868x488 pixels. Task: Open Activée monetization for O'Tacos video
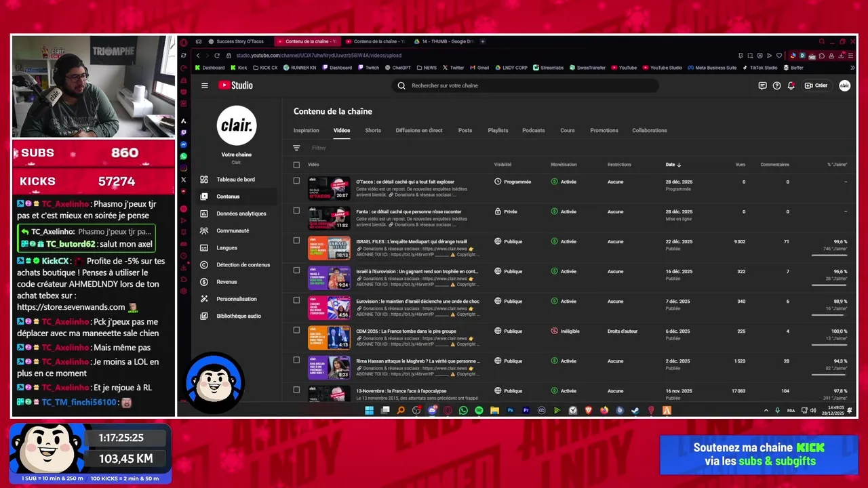[564, 182]
